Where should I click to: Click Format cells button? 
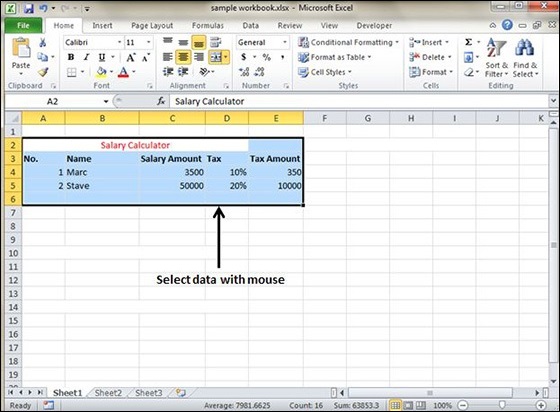pyautogui.click(x=431, y=72)
